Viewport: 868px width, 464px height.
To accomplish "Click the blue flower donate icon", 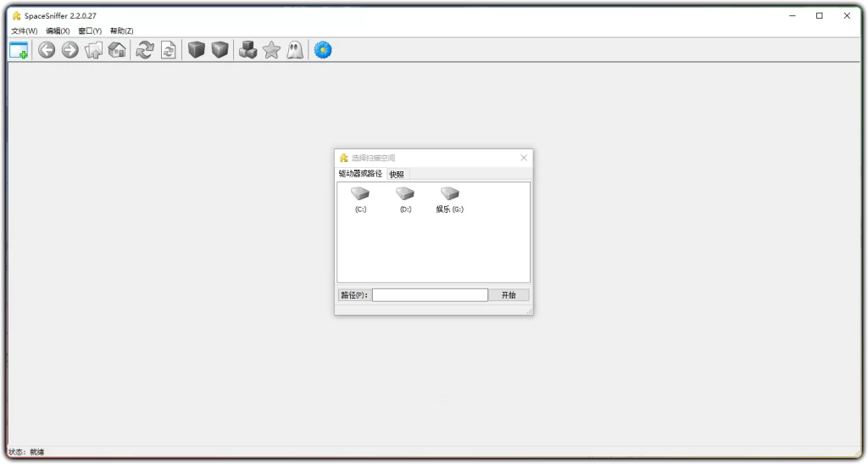I will (323, 50).
